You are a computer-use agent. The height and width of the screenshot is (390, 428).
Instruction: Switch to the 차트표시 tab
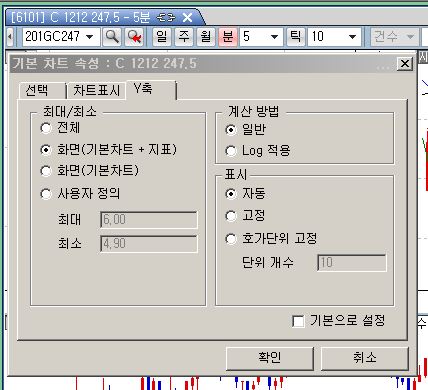(96, 90)
